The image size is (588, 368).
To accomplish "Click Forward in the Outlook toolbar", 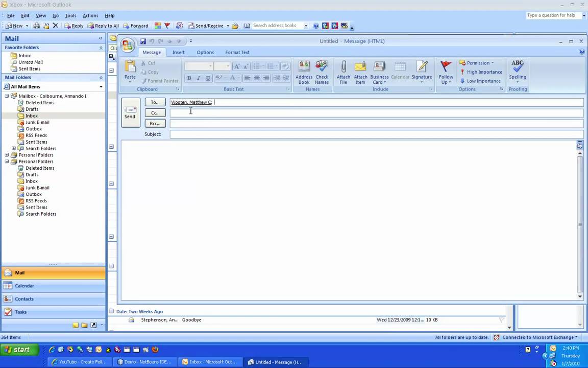I will coord(136,26).
